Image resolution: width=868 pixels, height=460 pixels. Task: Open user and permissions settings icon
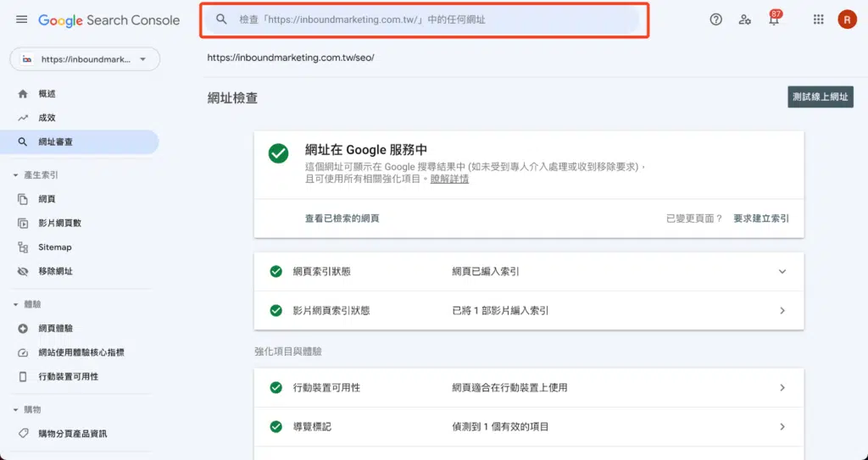pyautogui.click(x=744, y=20)
